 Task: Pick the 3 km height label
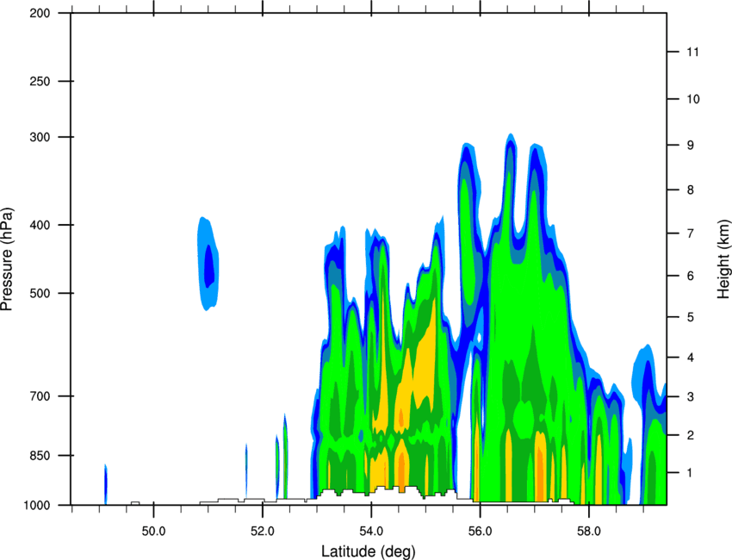coord(690,396)
